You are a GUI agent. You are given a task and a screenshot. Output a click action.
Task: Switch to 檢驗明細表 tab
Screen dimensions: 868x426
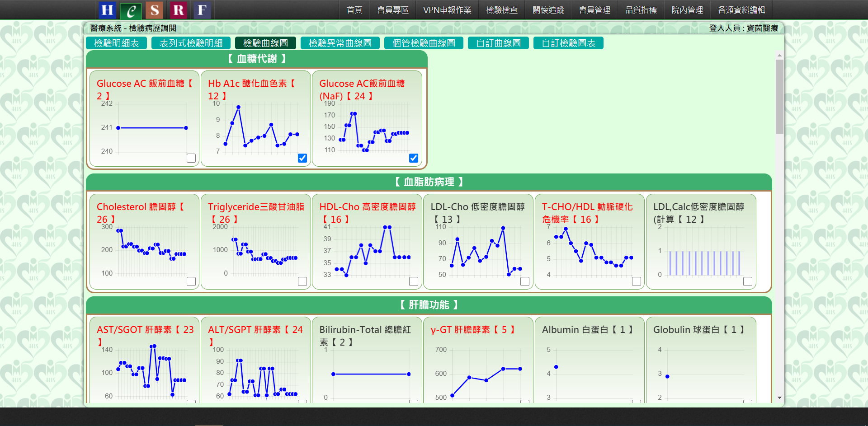point(116,43)
